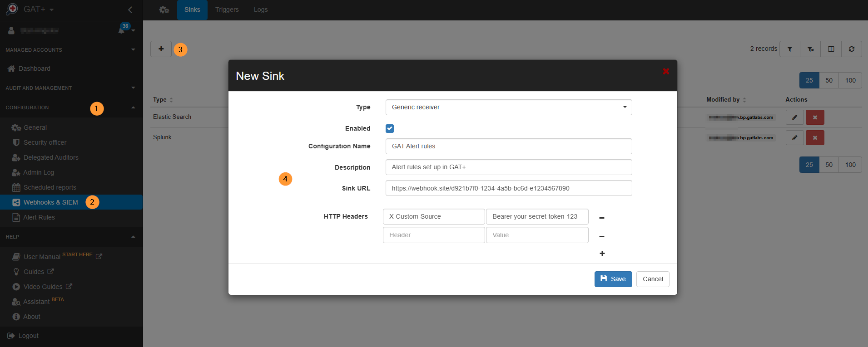This screenshot has width=868, height=347.
Task: Open the Dashboard page
Action: tap(35, 68)
